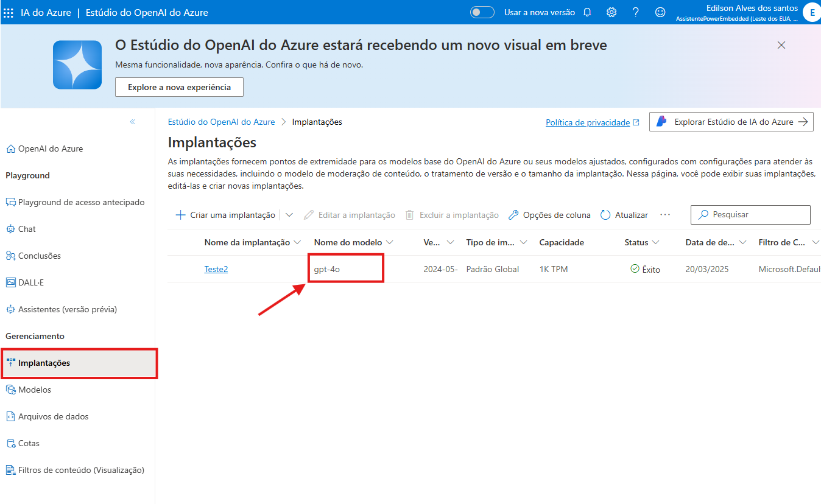Viewport: 821px width, 504px height.
Task: Go to Chat playground in sidebar
Action: (x=27, y=229)
